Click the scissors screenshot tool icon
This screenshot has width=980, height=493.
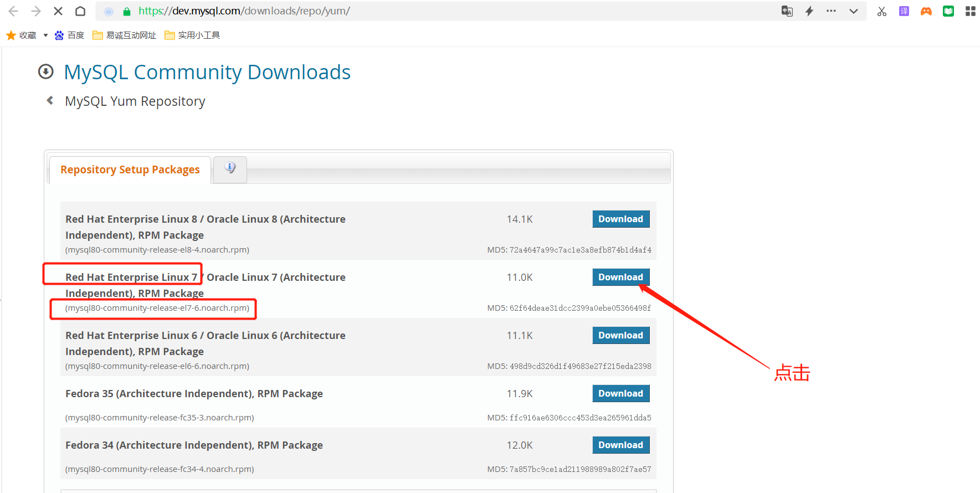[882, 11]
